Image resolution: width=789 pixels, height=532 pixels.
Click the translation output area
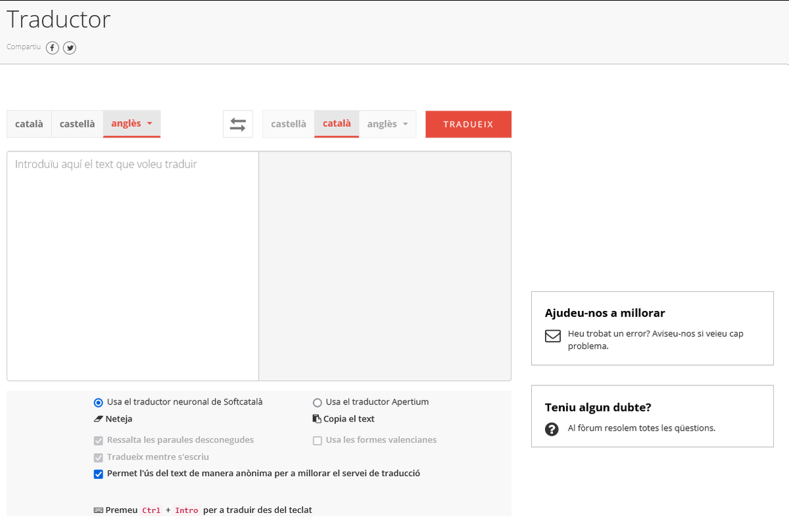coord(385,266)
